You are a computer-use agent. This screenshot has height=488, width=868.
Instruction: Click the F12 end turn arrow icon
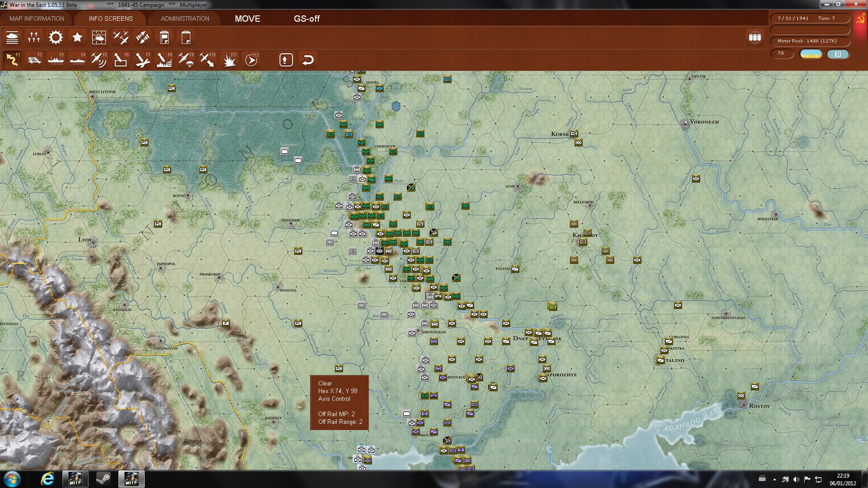pyautogui.click(x=251, y=60)
